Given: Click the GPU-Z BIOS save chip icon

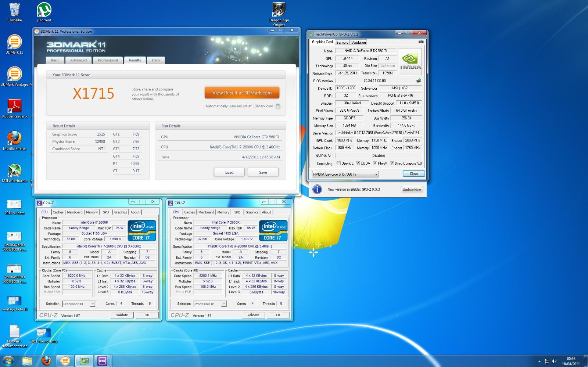Looking at the screenshot, I should tap(418, 81).
